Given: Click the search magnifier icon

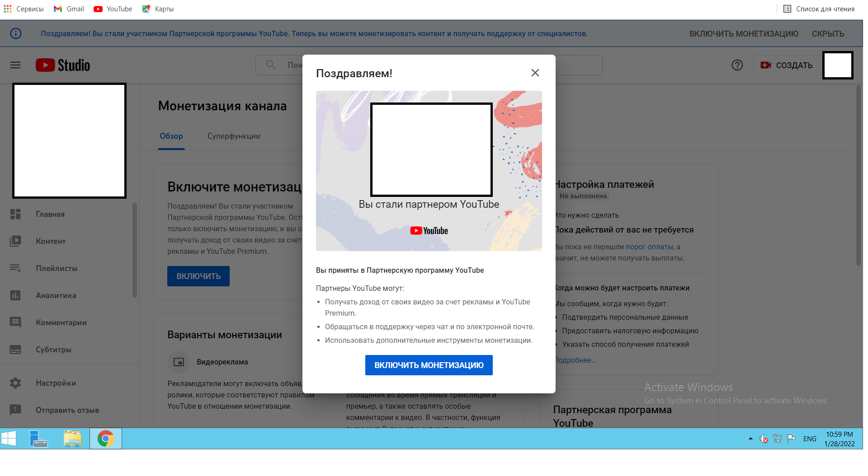Looking at the screenshot, I should pyautogui.click(x=271, y=65).
